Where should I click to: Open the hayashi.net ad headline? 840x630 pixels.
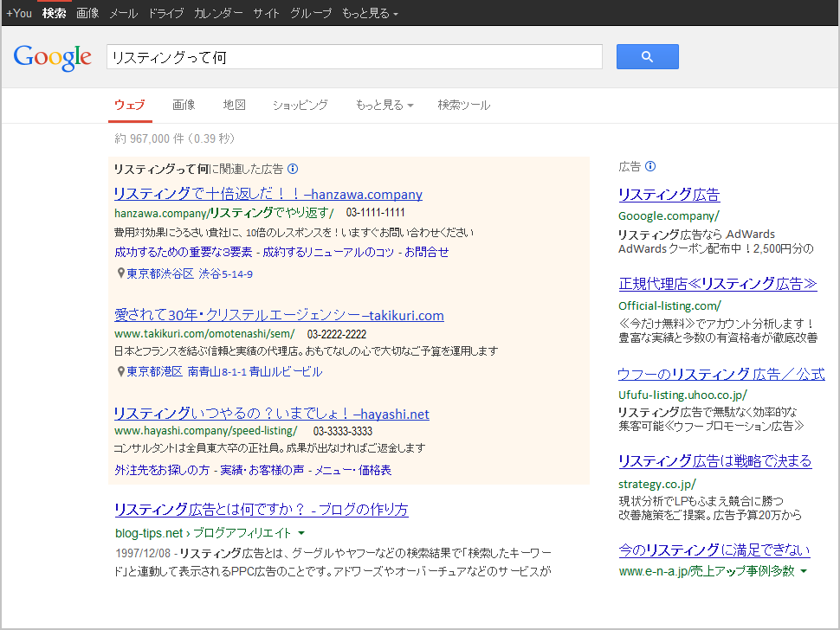[x=272, y=414]
